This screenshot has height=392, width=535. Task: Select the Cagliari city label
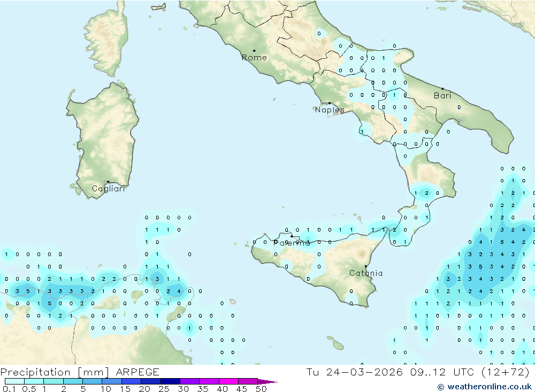pyautogui.click(x=109, y=189)
